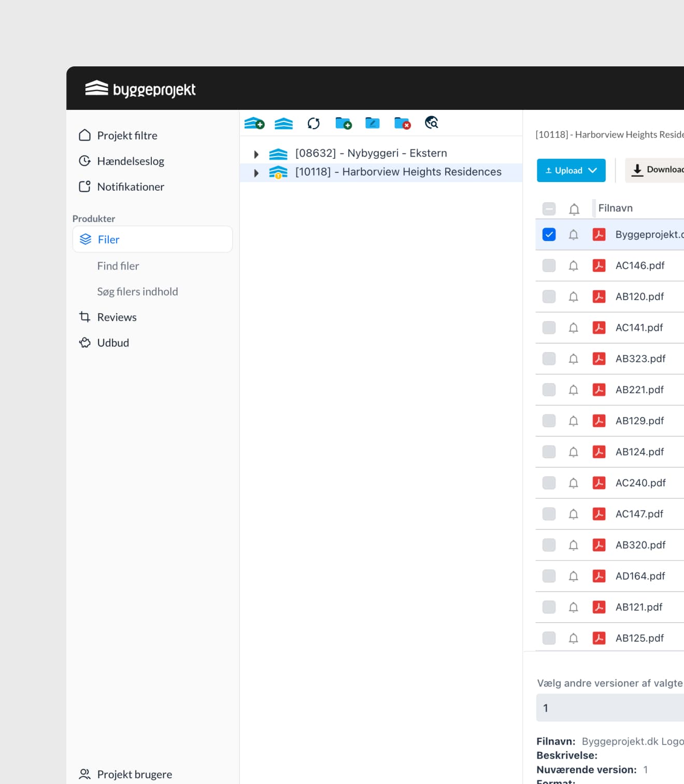Click the PDF icon of AB121.pdf
The height and width of the screenshot is (784, 684).
(599, 607)
